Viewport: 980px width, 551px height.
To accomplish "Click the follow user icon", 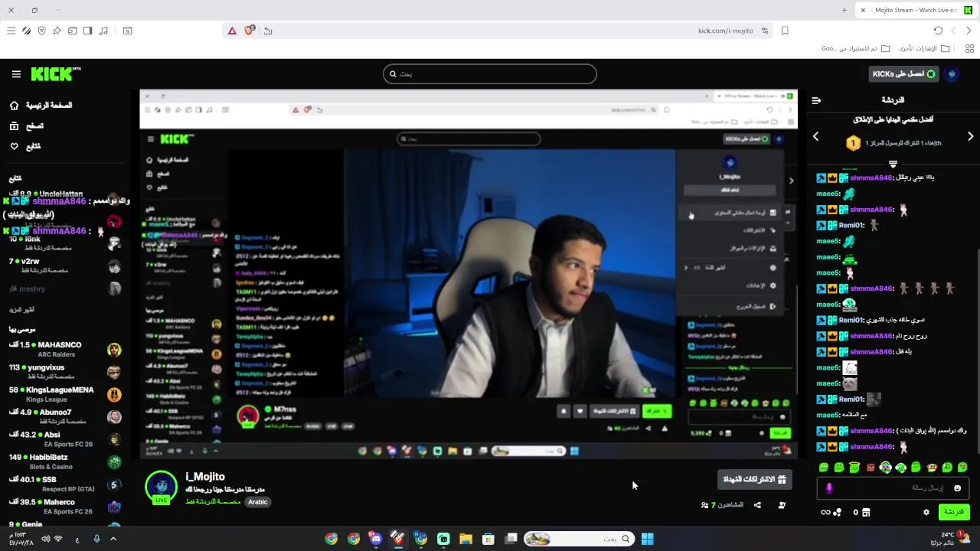I will pyautogui.click(x=782, y=505).
